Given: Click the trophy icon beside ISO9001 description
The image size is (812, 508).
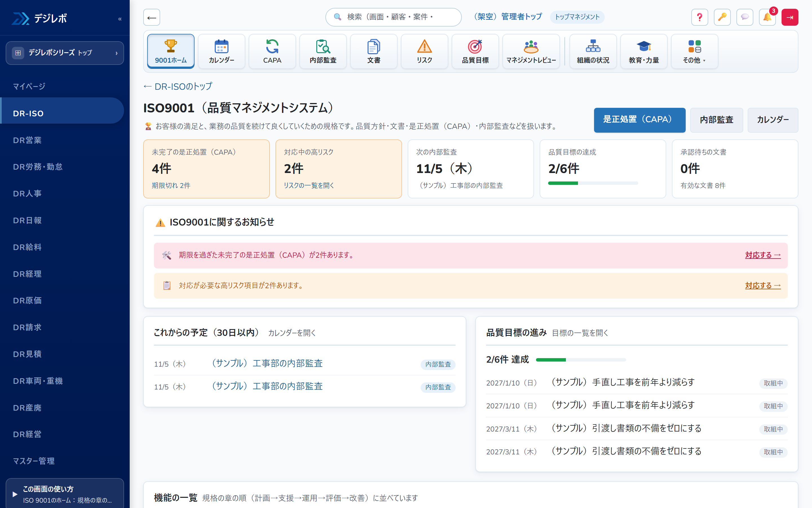Looking at the screenshot, I should click(x=148, y=126).
